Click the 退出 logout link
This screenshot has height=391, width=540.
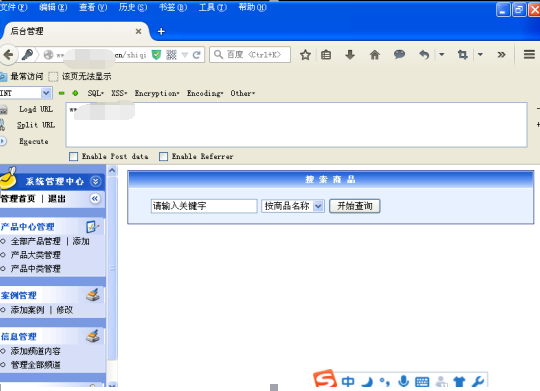click(57, 198)
